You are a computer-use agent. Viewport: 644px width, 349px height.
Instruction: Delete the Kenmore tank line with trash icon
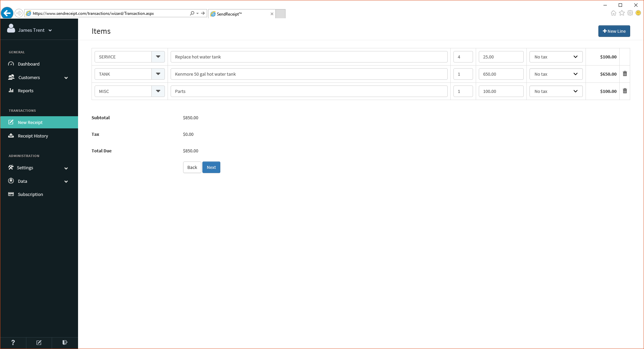click(x=624, y=74)
